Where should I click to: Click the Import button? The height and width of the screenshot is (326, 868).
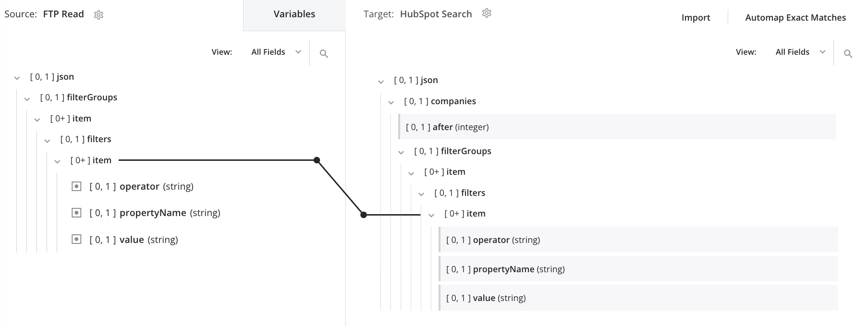coord(696,17)
